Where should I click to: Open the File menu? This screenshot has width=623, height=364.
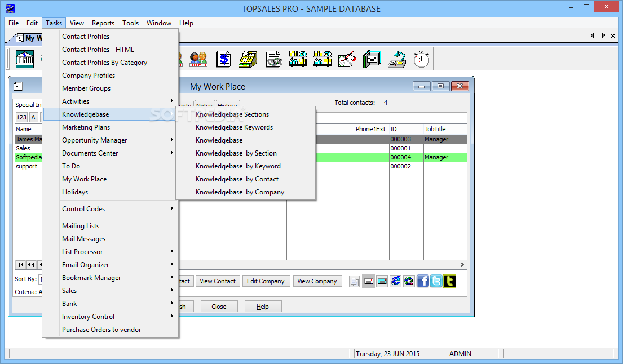14,23
